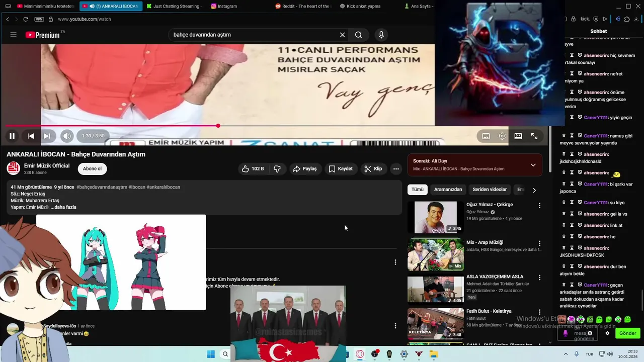The image size is (644, 362).
Task: Reload the page
Action: pyautogui.click(x=26, y=19)
